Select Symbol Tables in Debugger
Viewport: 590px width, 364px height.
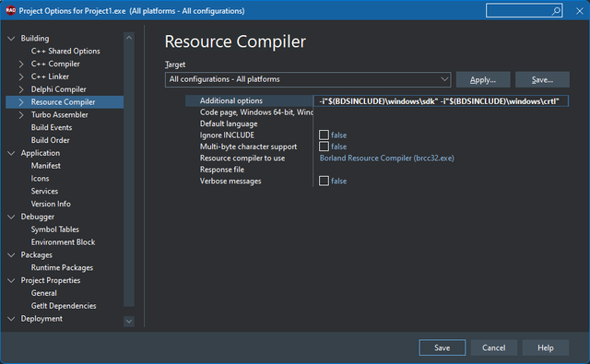point(55,229)
